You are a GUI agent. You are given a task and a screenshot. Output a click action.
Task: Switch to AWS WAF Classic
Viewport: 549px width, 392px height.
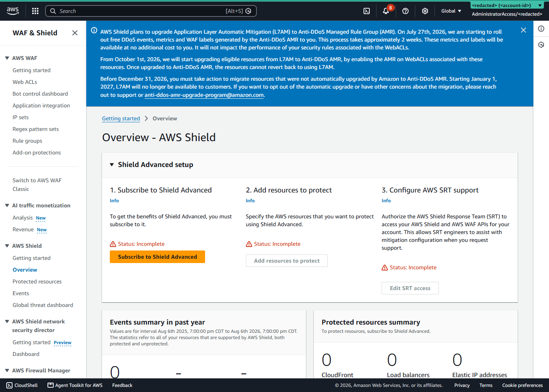point(37,185)
